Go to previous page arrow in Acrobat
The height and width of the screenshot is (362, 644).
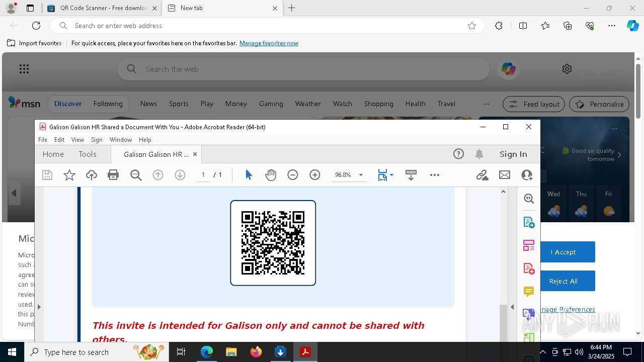158,175
